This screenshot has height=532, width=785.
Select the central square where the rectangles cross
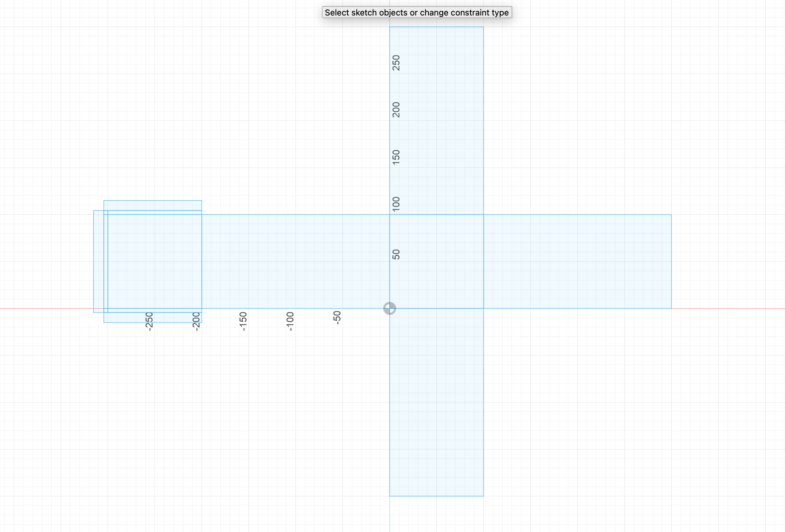(x=436, y=261)
